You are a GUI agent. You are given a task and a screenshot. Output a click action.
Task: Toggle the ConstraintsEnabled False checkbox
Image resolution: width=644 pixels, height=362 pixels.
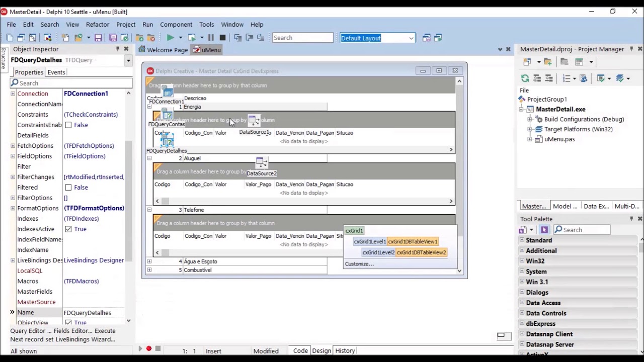pyautogui.click(x=68, y=125)
